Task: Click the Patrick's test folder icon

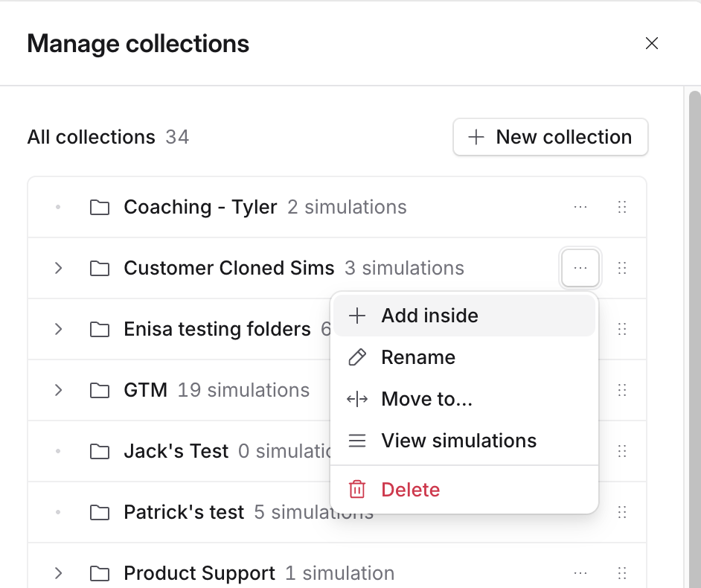Action: pyautogui.click(x=100, y=512)
